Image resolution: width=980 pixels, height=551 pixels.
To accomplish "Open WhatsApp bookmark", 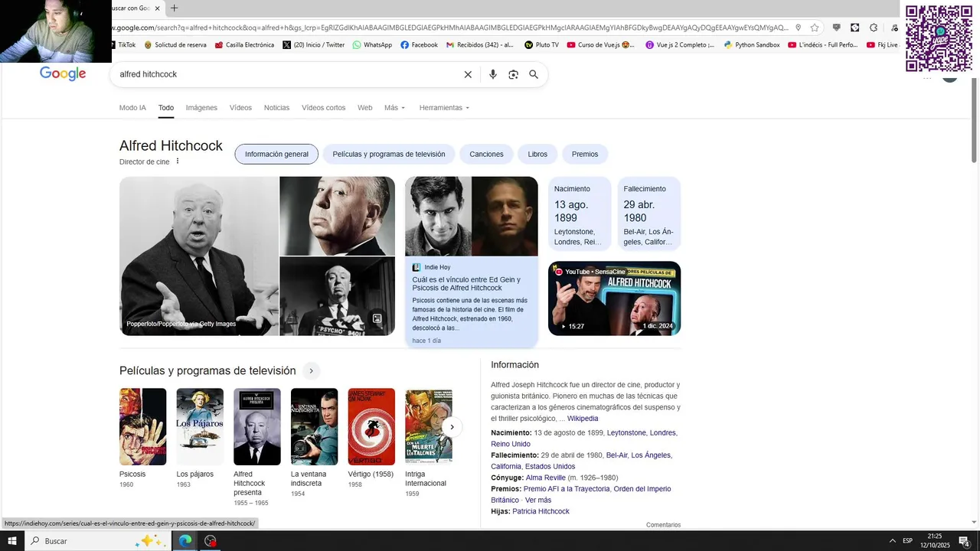I will click(x=372, y=45).
